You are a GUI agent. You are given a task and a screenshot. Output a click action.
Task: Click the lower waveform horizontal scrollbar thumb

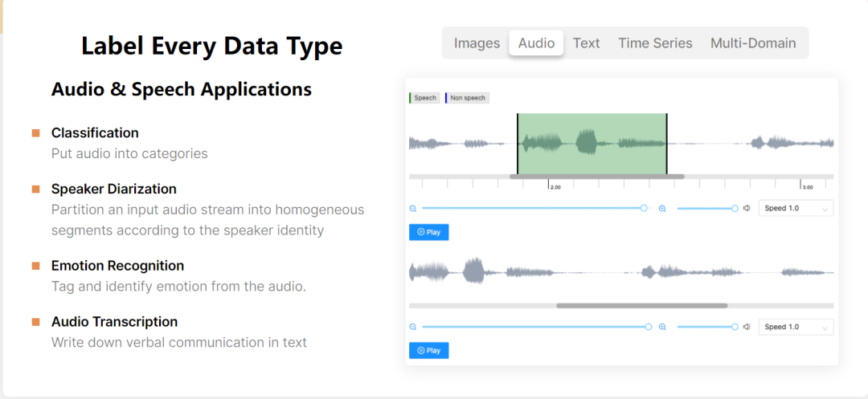(641, 305)
